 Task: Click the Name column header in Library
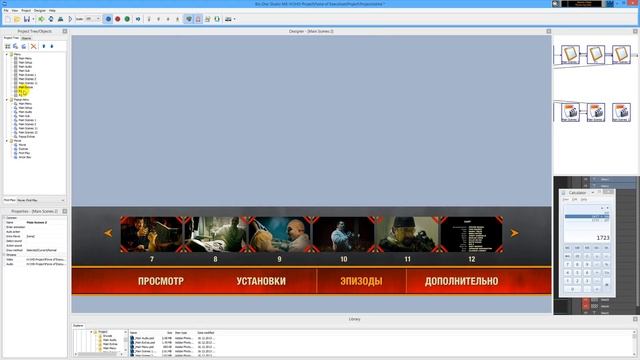click(x=134, y=333)
